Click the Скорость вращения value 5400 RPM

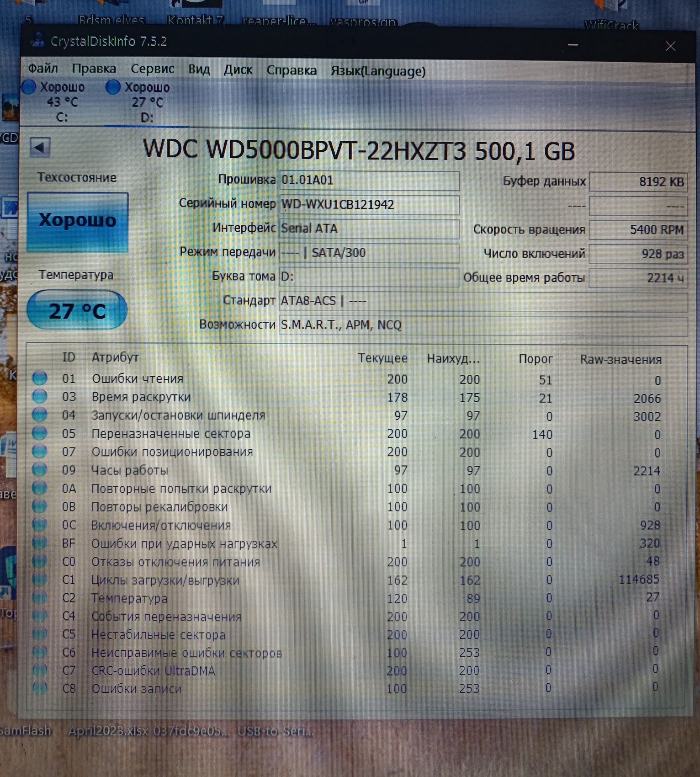pyautogui.click(x=638, y=230)
